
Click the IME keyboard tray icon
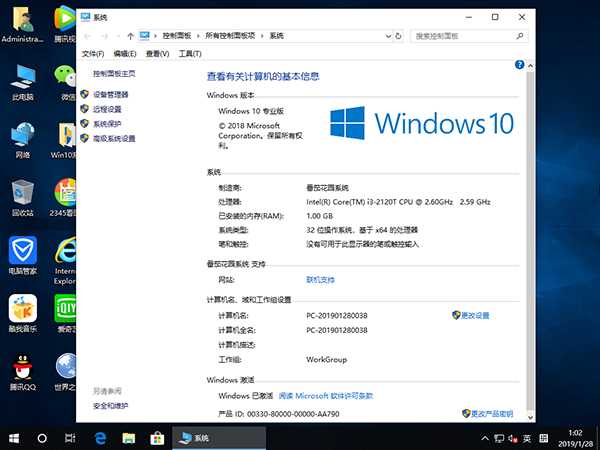tap(543, 438)
